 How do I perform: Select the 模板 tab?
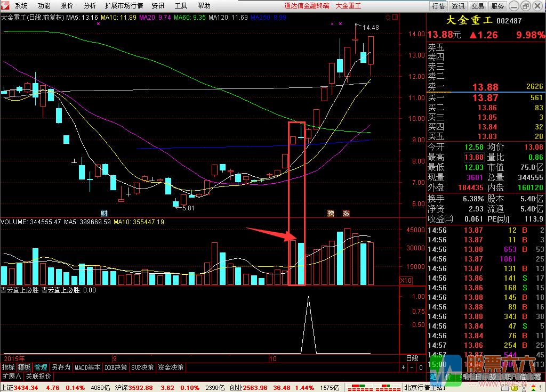coord(25,367)
